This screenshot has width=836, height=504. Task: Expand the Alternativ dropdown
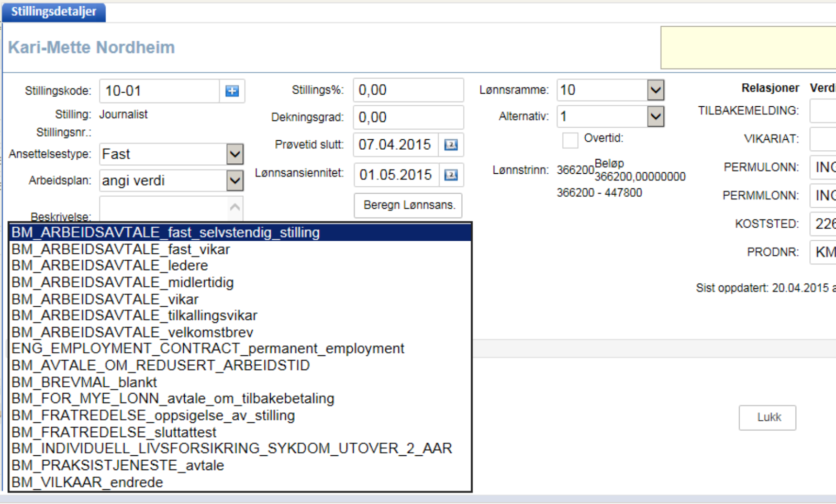655,116
